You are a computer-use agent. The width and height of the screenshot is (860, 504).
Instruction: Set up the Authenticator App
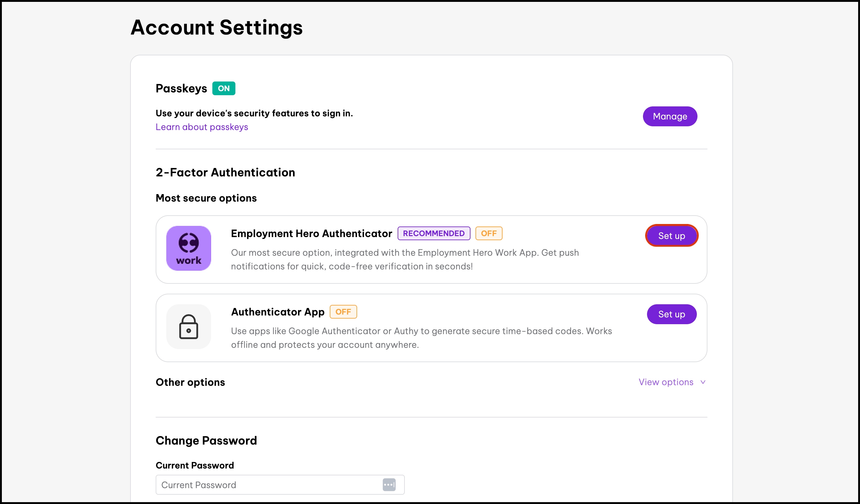tap(671, 314)
